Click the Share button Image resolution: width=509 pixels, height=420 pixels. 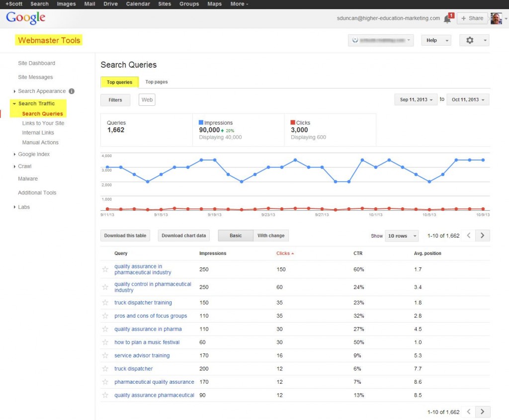472,18
